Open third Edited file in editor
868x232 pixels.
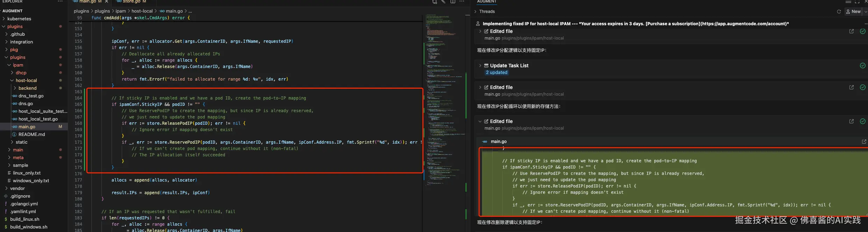pos(852,121)
